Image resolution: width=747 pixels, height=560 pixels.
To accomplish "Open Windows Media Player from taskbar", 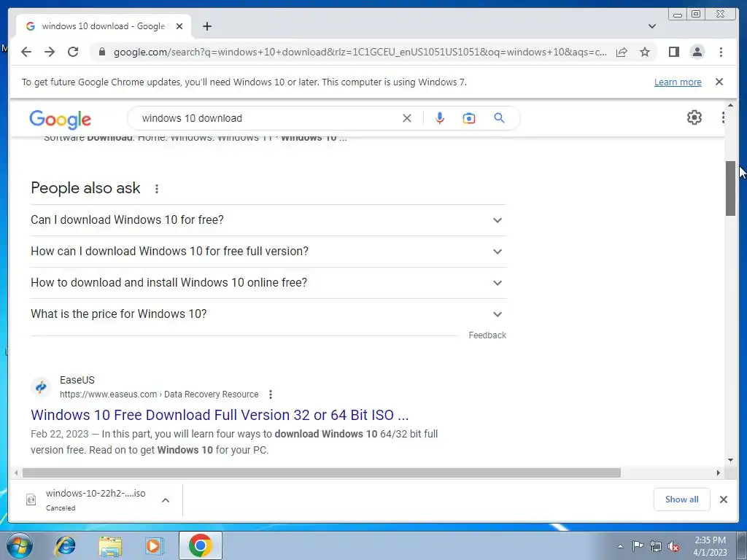I will coord(155,545).
